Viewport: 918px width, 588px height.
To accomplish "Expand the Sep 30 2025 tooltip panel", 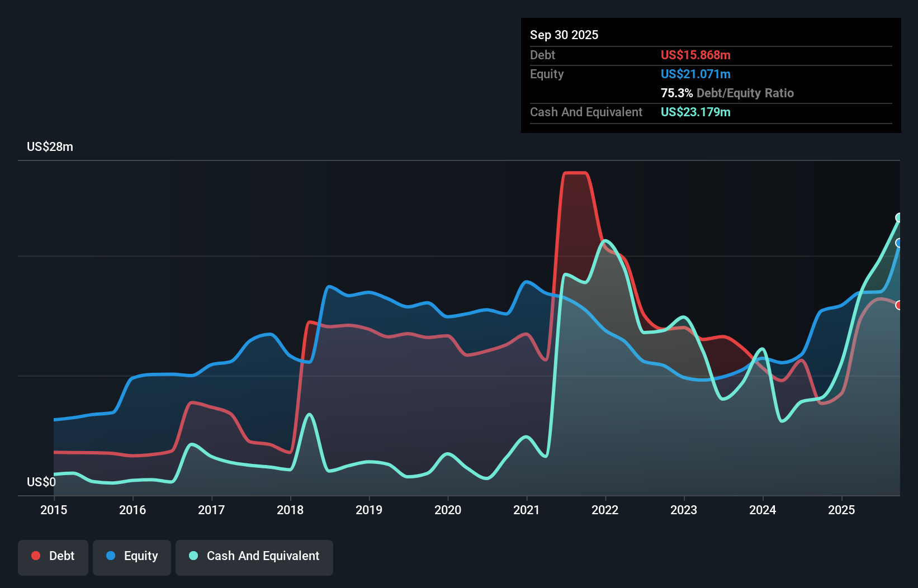I will (564, 35).
